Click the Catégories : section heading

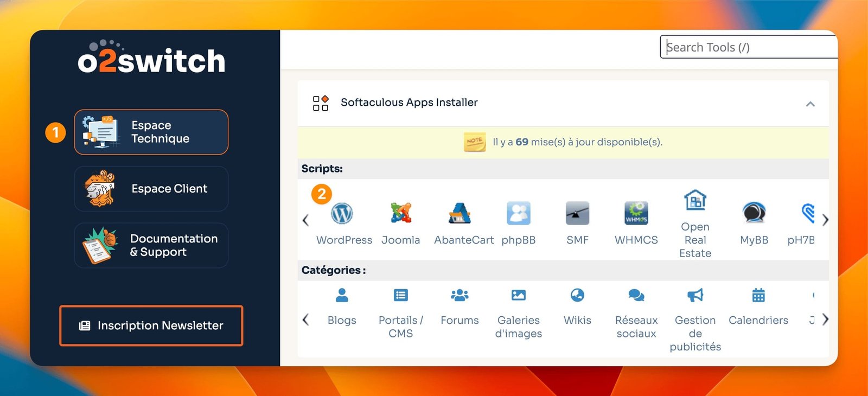click(x=334, y=270)
